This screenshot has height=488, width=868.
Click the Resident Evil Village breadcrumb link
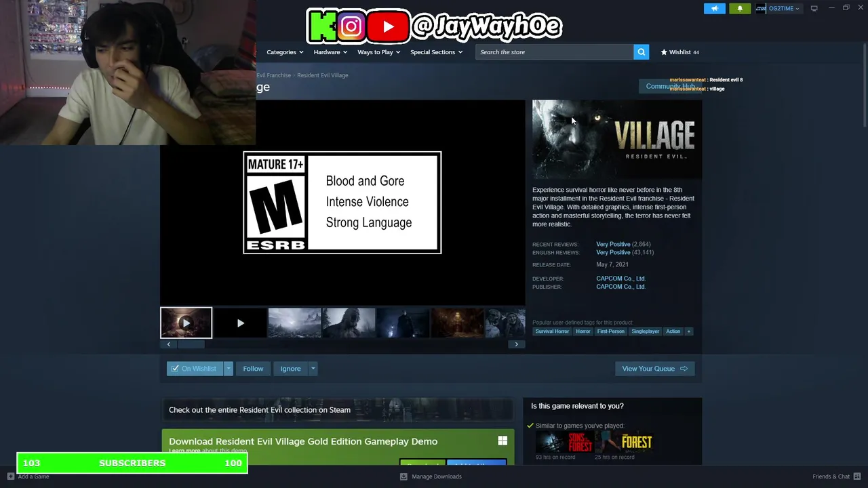(322, 75)
